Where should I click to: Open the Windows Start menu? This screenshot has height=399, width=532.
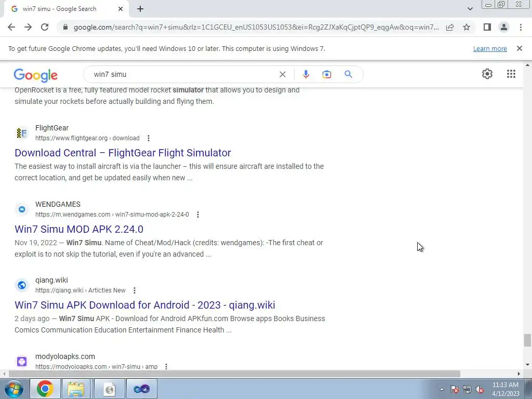point(14,389)
